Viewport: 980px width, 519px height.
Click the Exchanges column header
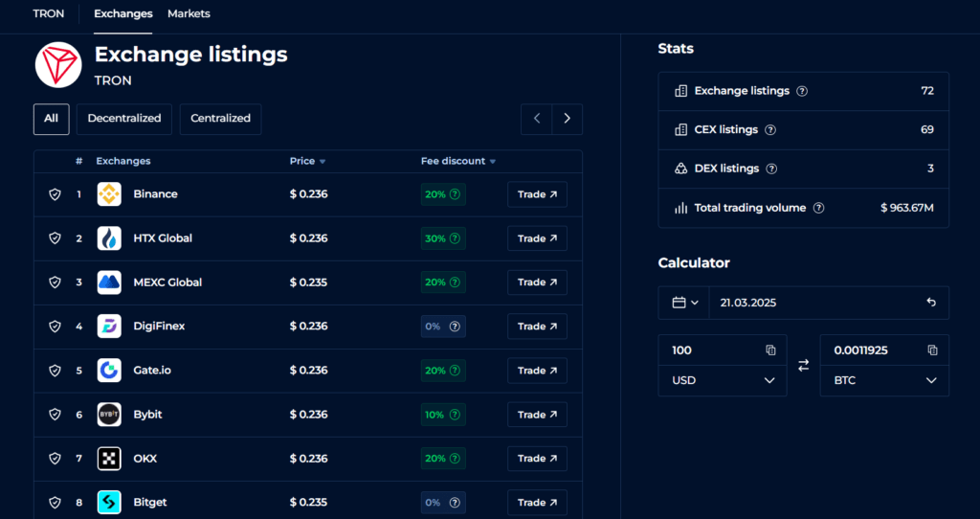coord(123,161)
